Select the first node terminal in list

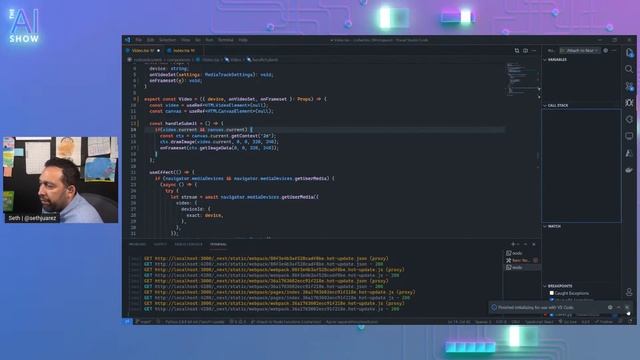coord(522,253)
